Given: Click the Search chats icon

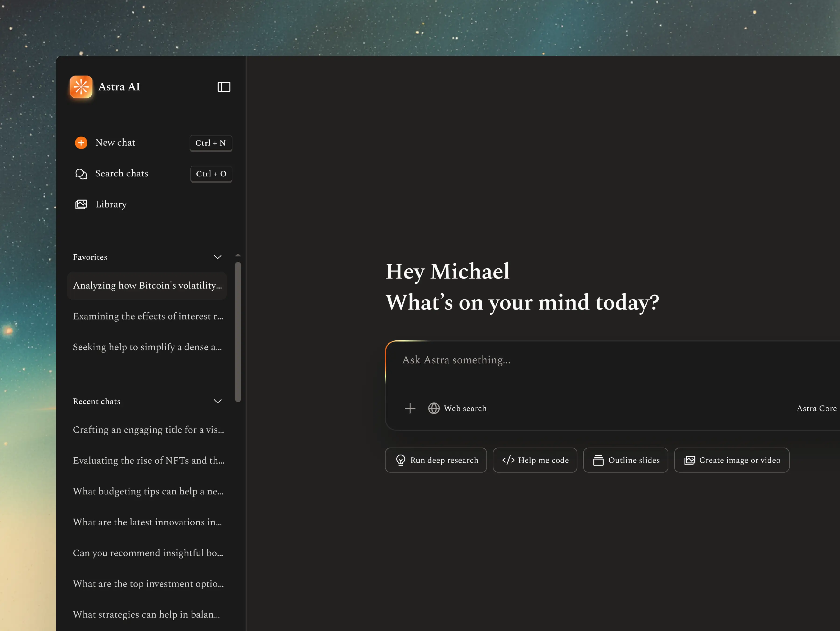Looking at the screenshot, I should click(x=81, y=174).
